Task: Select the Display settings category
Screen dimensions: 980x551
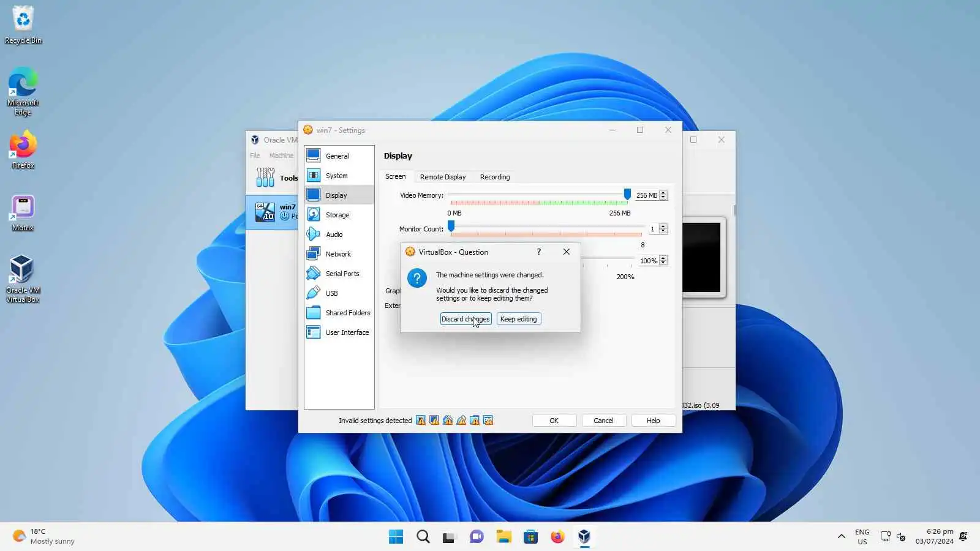Action: [339, 195]
